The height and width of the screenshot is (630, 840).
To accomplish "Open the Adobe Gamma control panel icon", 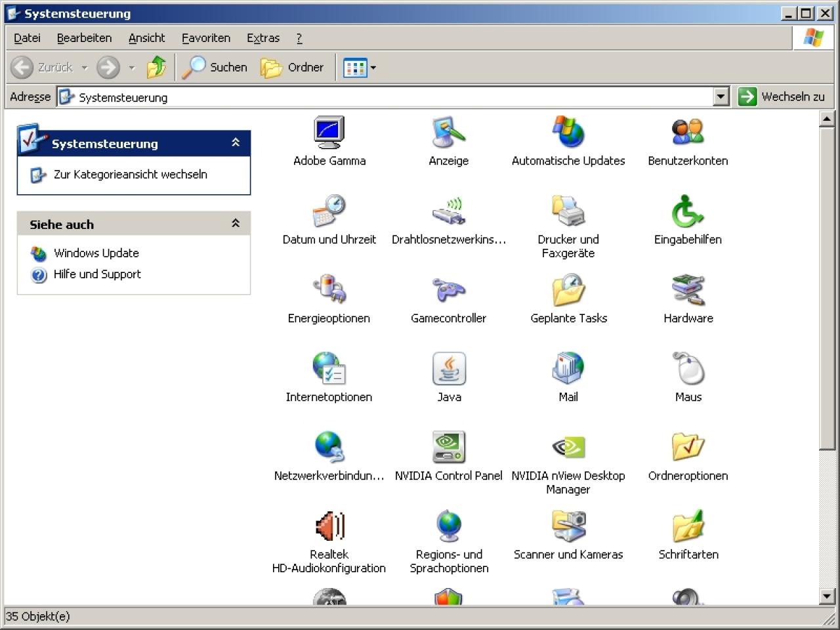I will pyautogui.click(x=329, y=133).
